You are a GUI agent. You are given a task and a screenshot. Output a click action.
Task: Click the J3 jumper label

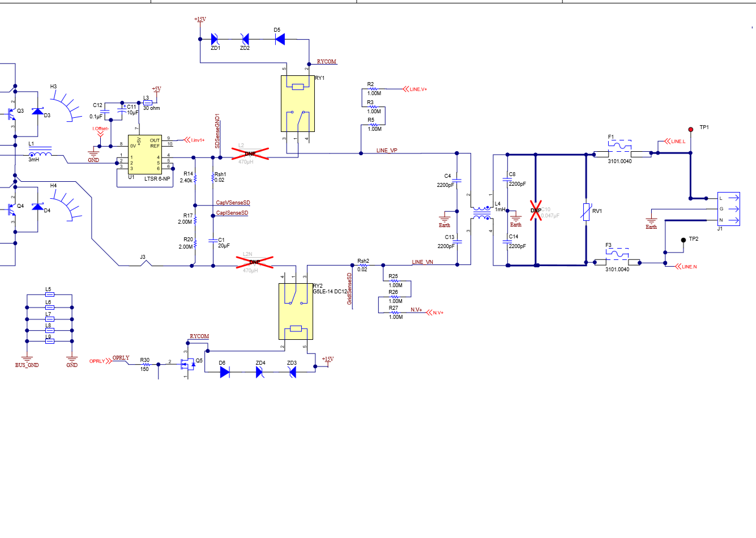[x=143, y=257]
